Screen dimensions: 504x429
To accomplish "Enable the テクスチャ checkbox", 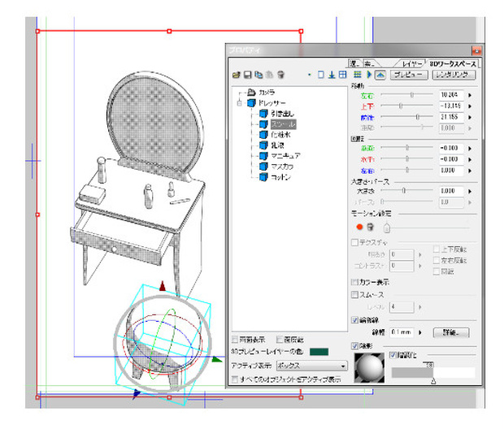I will [x=355, y=242].
